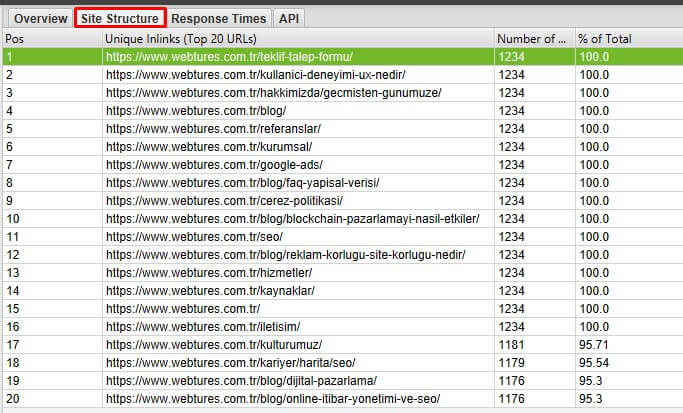Select the online-itibar-yonetimi-ve-seo URL
683x413 pixels.
[x=273, y=399]
